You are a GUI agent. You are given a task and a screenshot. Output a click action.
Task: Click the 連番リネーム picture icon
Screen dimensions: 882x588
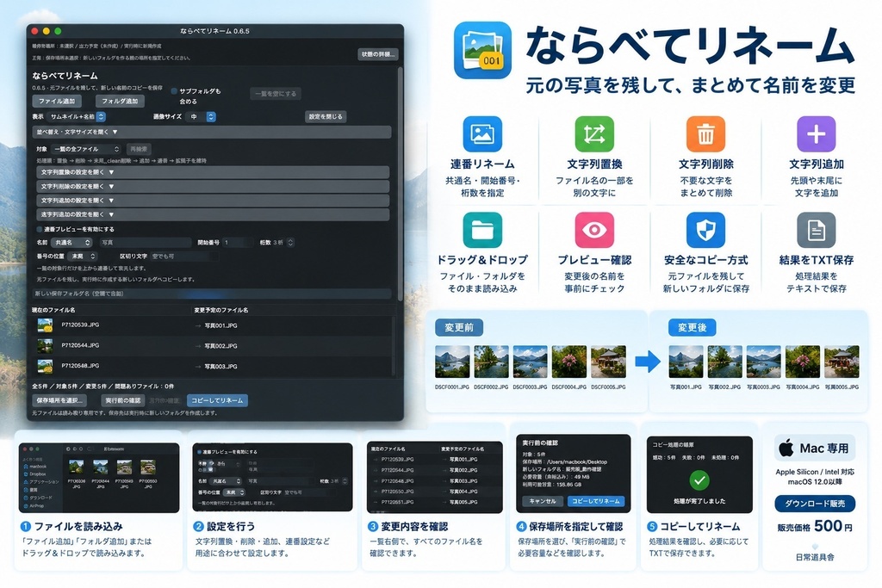click(482, 133)
